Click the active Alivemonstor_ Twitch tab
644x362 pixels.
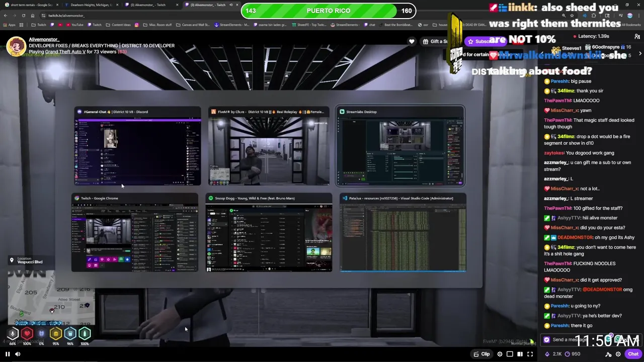click(x=207, y=5)
